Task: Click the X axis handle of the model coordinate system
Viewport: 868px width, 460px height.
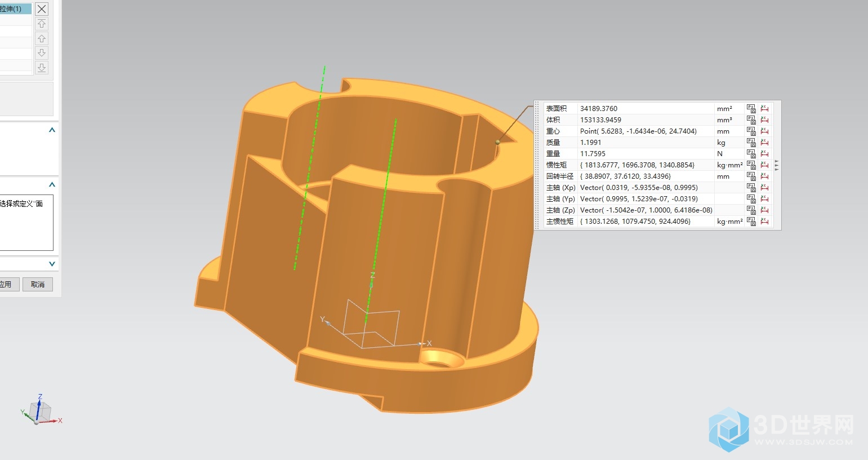Action: click(422, 343)
